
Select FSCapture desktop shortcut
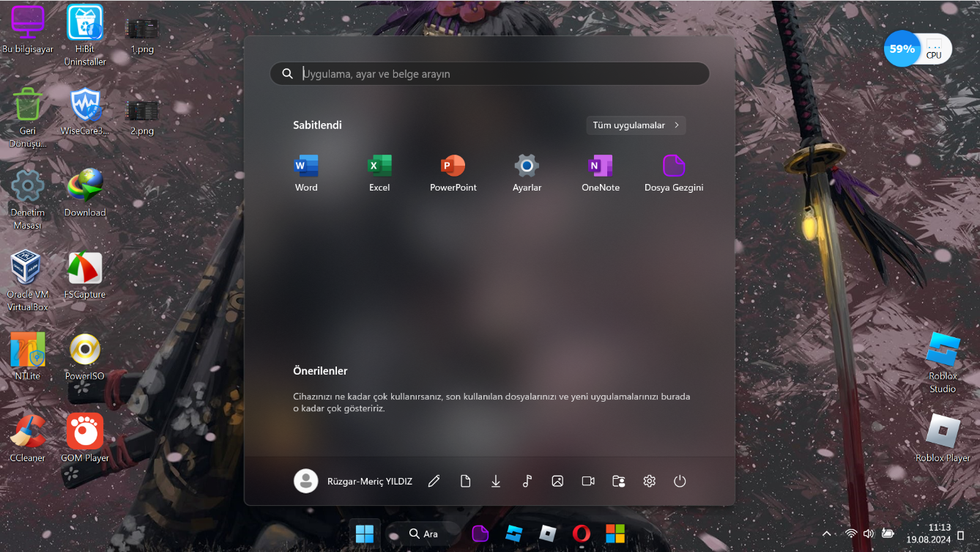point(85,275)
